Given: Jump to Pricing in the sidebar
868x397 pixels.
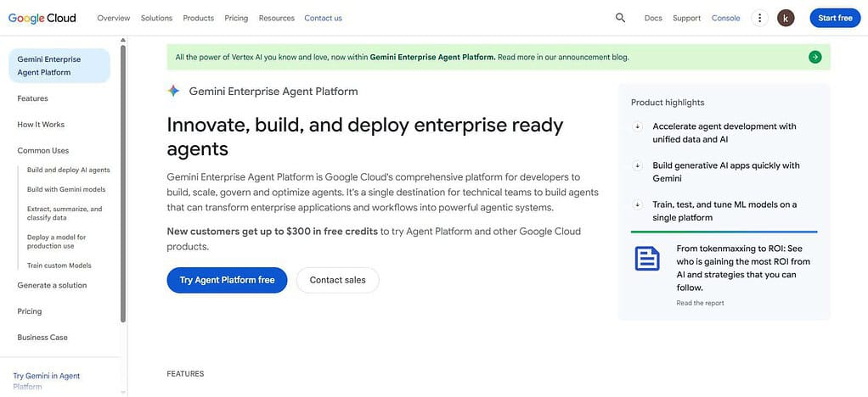Looking at the screenshot, I should tap(30, 311).
